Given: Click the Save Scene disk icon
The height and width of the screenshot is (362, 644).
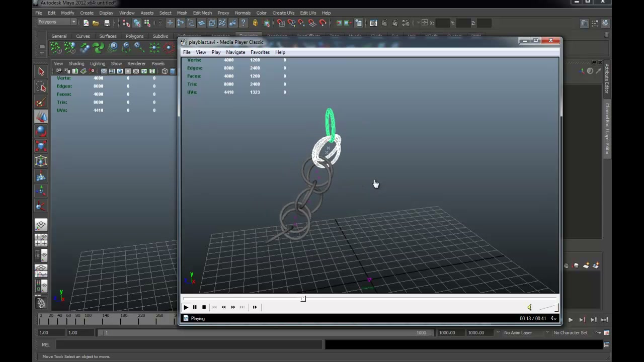Looking at the screenshot, I should 107,23.
